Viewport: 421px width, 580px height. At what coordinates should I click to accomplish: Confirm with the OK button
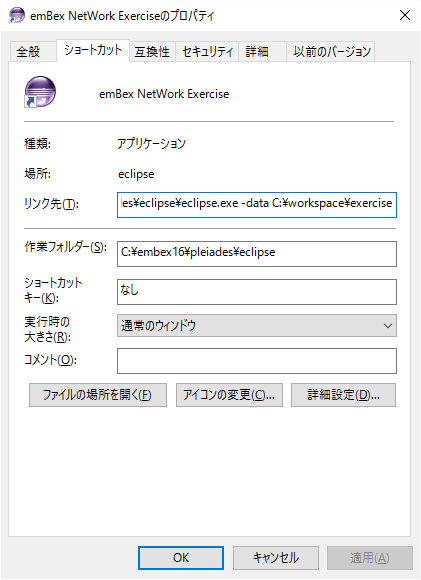pos(181,558)
